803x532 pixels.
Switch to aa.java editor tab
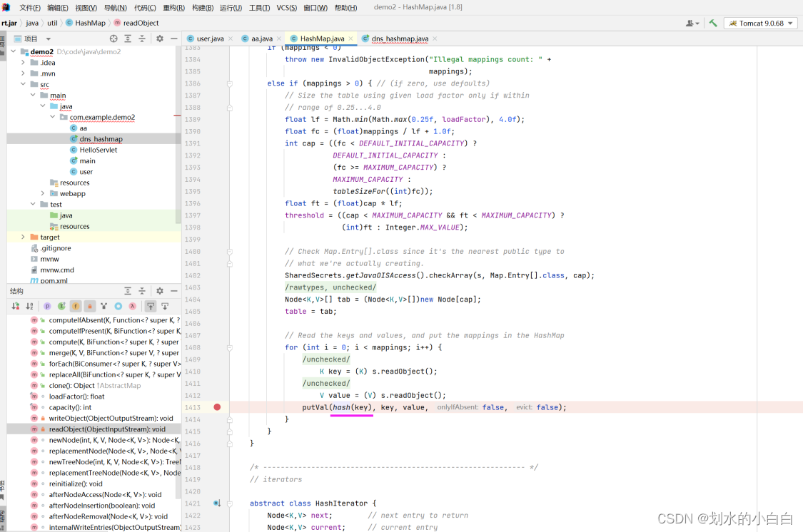262,39
